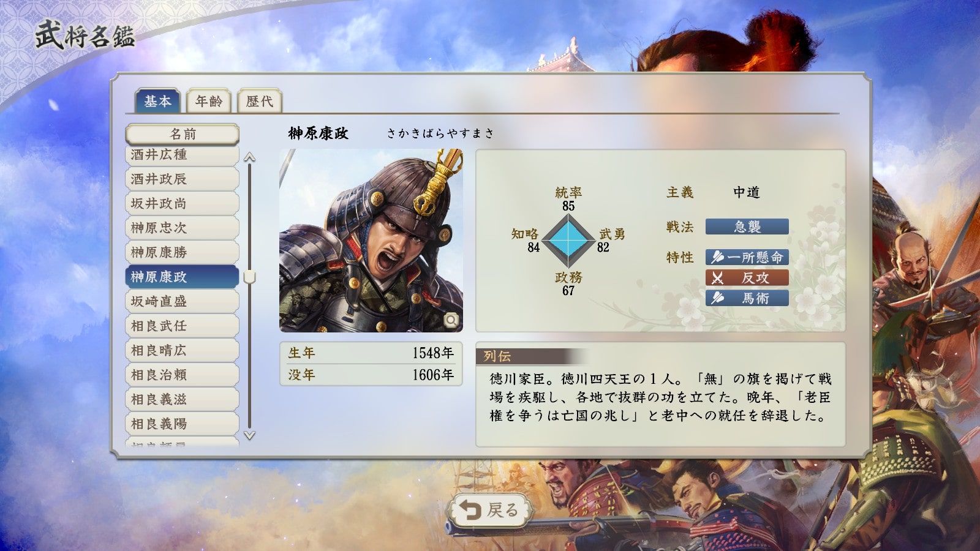This screenshot has width=980, height=551.
Task: Click the 反攻 crossed-swords trait badge
Action: pyautogui.click(x=747, y=278)
